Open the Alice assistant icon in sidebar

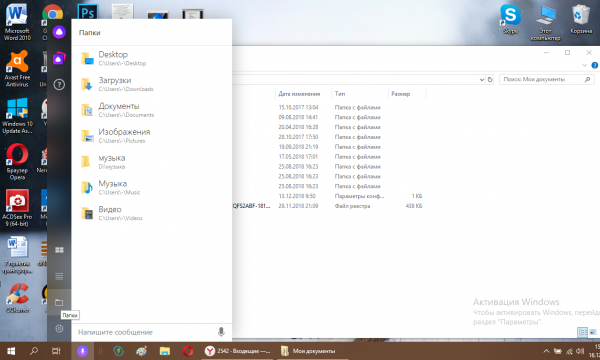coord(59,32)
